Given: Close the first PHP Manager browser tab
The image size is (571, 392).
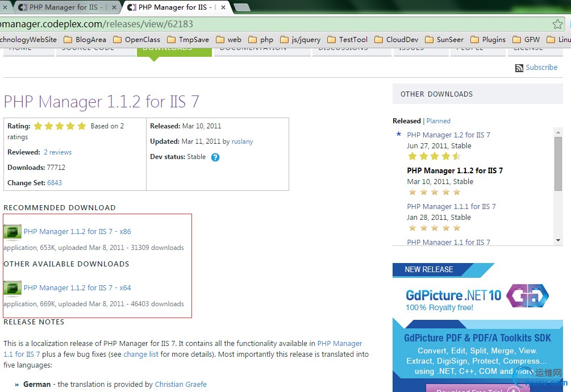Looking at the screenshot, I should click(x=114, y=7).
